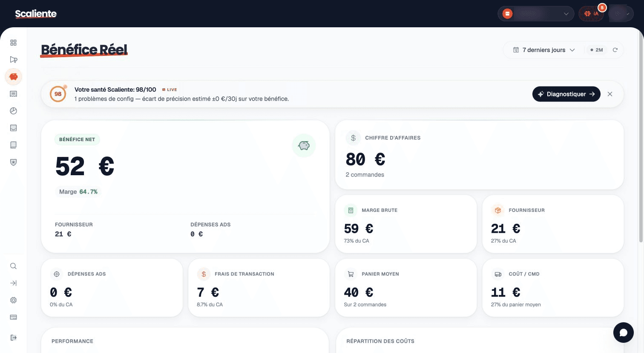Open the inbox tray icon in sidebar
Image resolution: width=644 pixels, height=353 pixels.
pos(14,128)
